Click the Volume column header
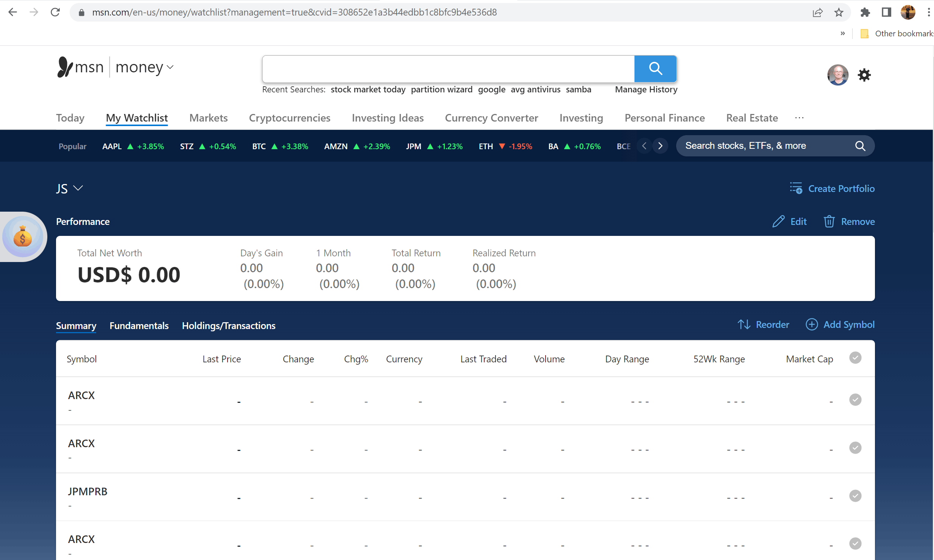 pyautogui.click(x=549, y=359)
